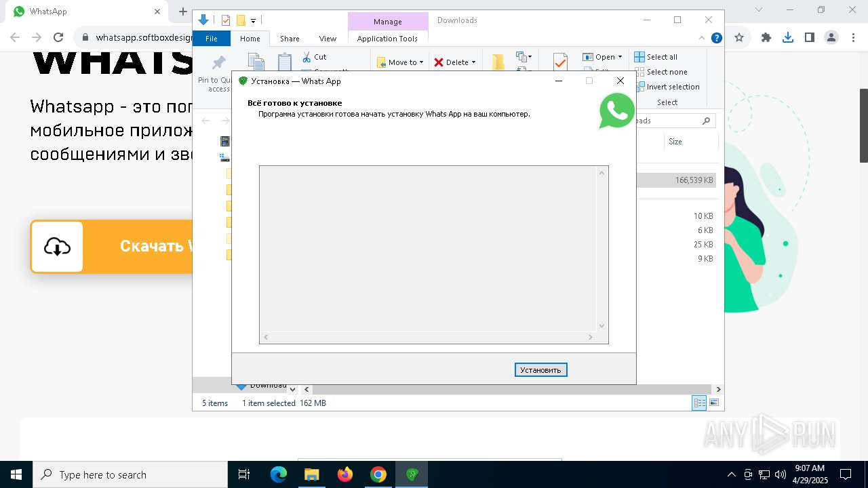
Task: Click Select none in Explorer ribbon
Action: point(660,72)
